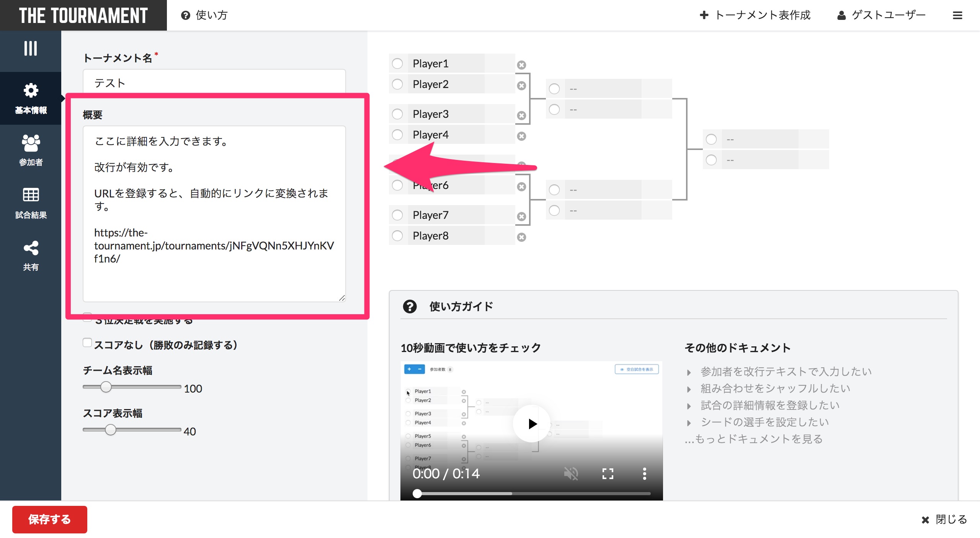Expand 参加者を改行テキストで入力したい document
980x538 pixels.
[x=786, y=372]
